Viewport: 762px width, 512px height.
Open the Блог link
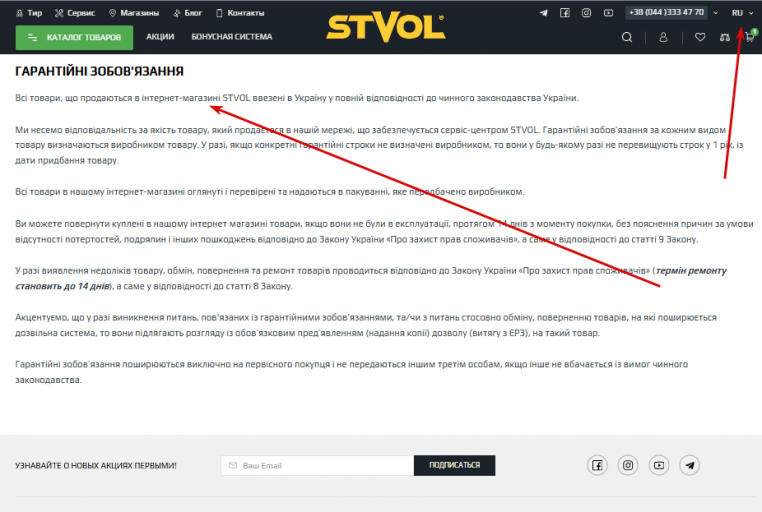[x=188, y=13]
